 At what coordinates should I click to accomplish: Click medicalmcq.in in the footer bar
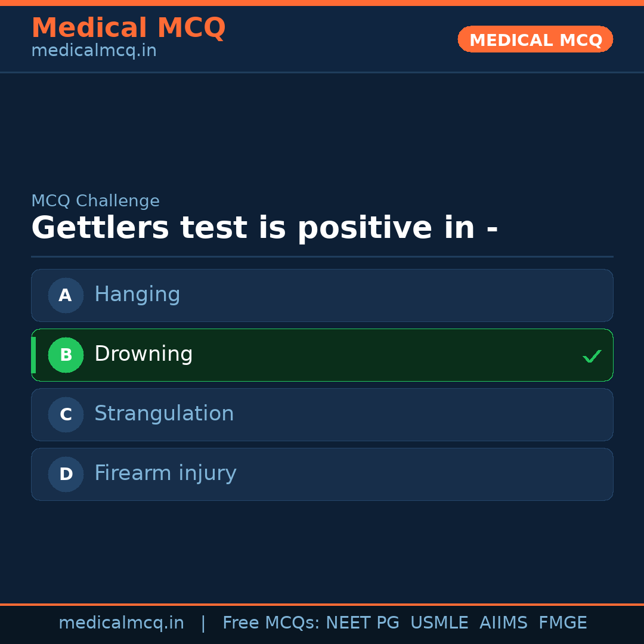122,622
